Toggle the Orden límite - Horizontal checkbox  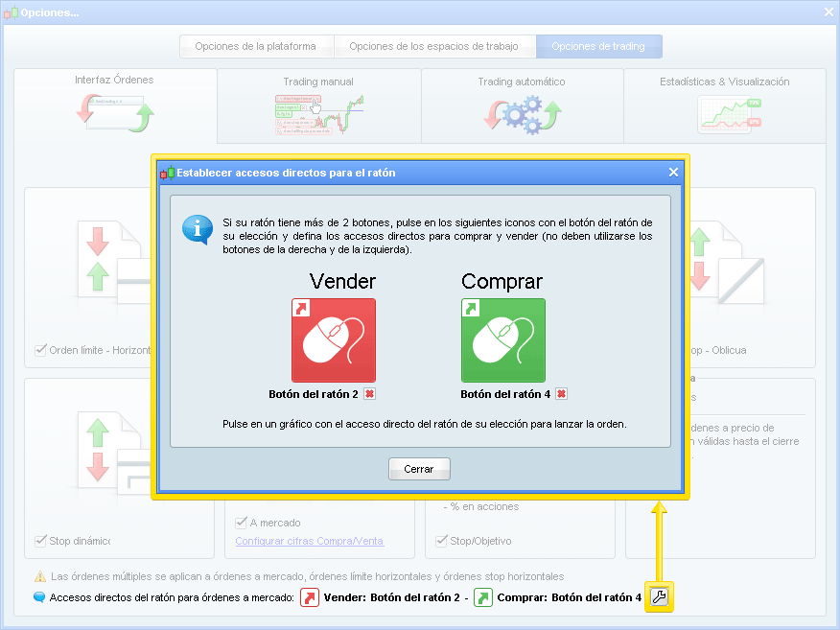(x=40, y=350)
